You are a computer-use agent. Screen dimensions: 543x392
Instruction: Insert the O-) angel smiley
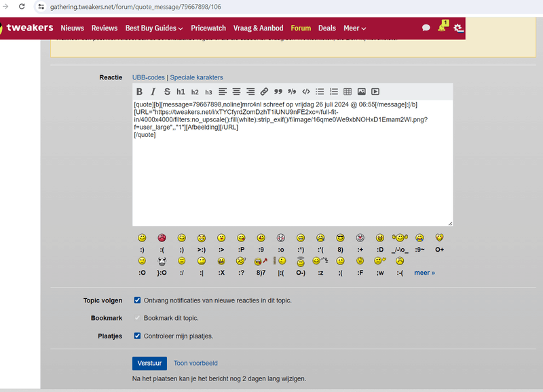pyautogui.click(x=301, y=262)
